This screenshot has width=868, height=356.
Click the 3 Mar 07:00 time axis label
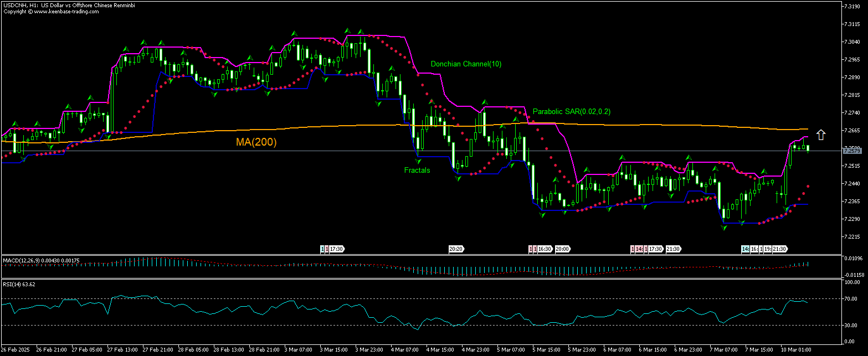click(x=298, y=350)
